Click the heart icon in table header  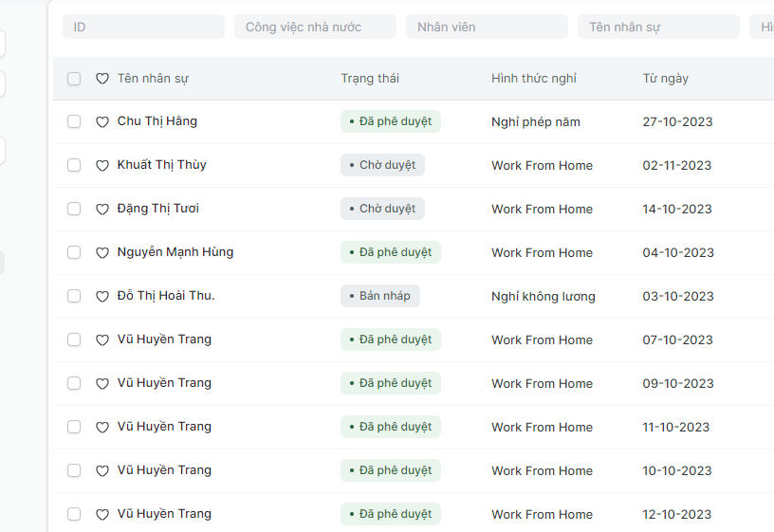point(102,79)
